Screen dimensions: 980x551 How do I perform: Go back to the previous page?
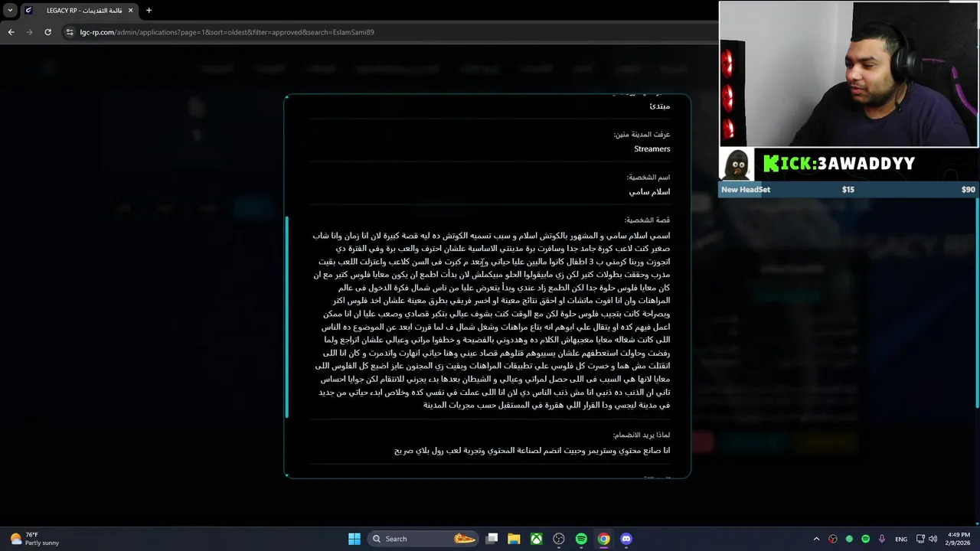click(x=11, y=32)
